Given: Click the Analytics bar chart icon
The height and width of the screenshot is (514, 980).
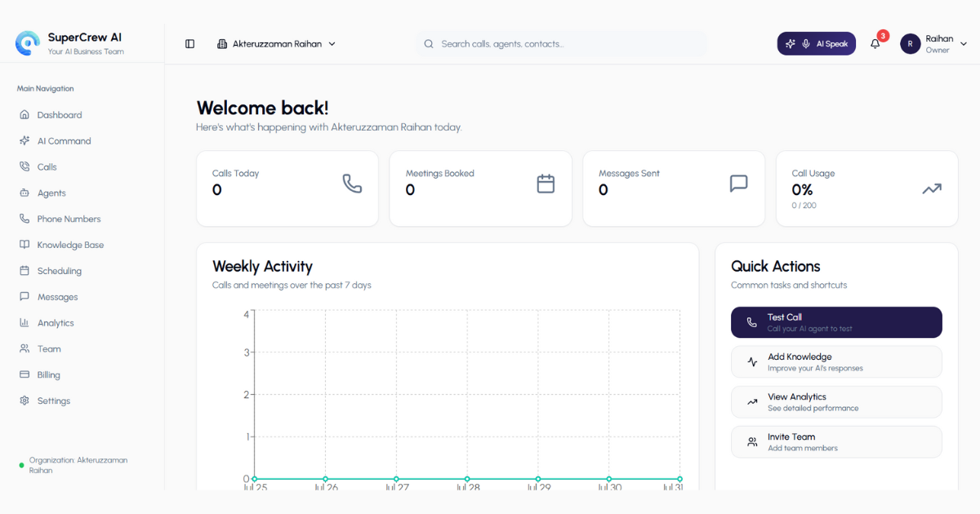Looking at the screenshot, I should coord(24,323).
